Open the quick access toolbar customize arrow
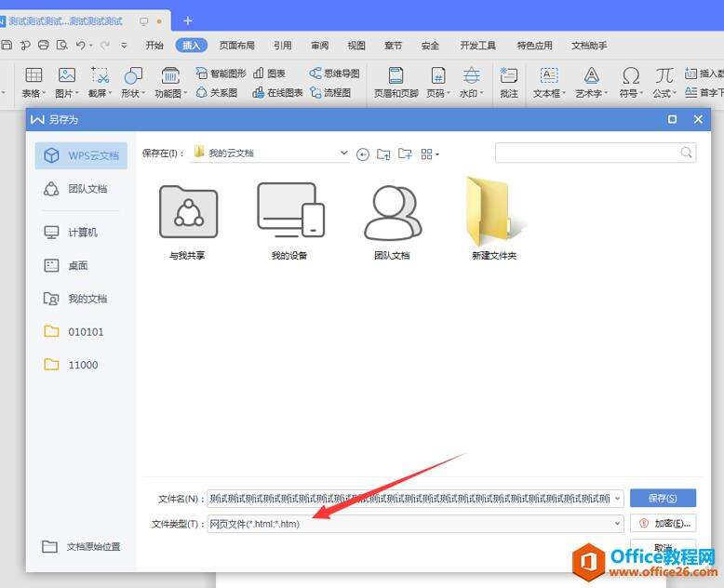This screenshot has width=724, height=588. (x=124, y=46)
